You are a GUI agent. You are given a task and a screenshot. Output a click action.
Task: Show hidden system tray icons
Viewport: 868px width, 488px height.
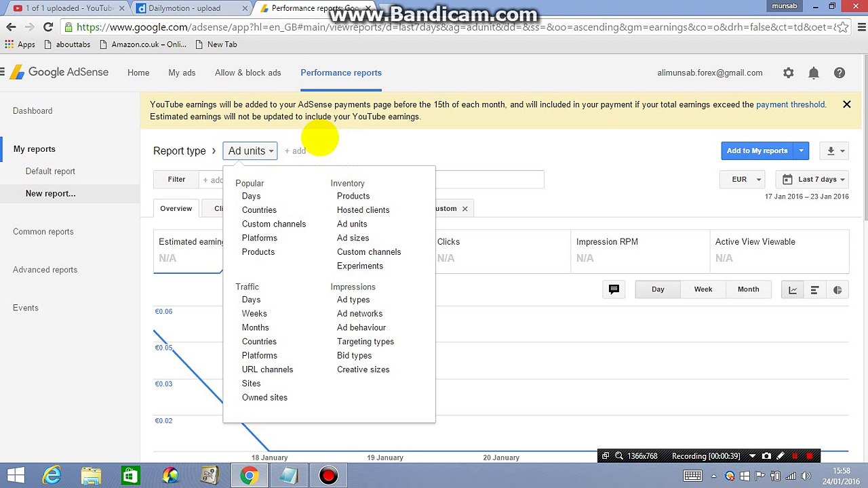713,476
